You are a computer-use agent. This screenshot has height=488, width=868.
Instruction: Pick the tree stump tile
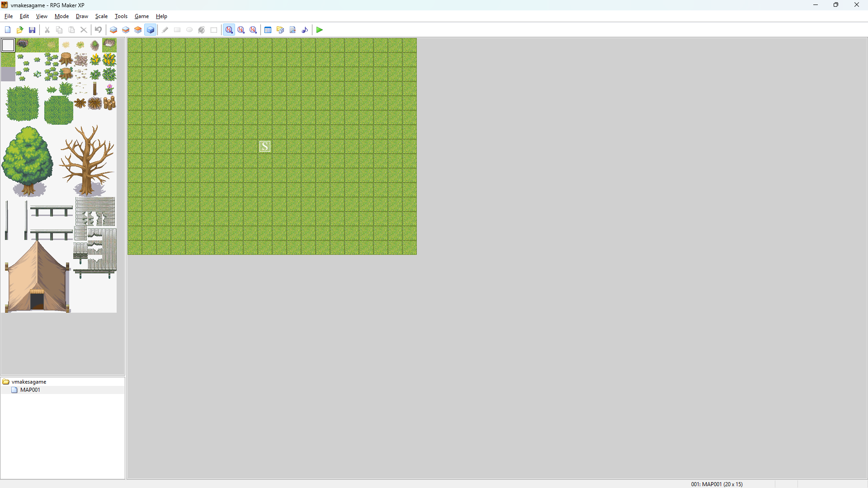click(66, 59)
